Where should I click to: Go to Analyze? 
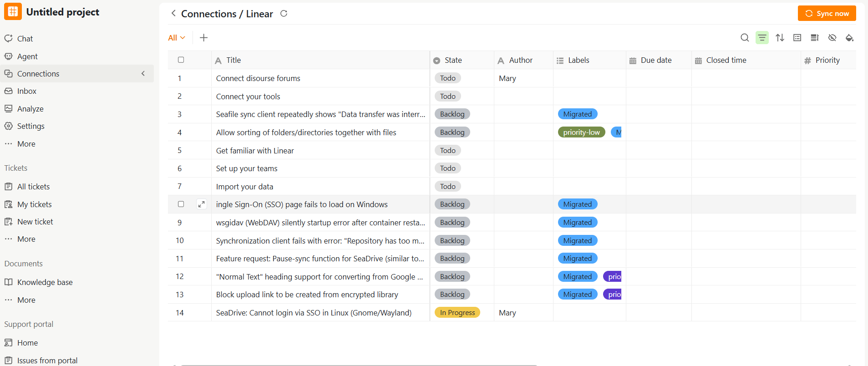click(x=30, y=109)
